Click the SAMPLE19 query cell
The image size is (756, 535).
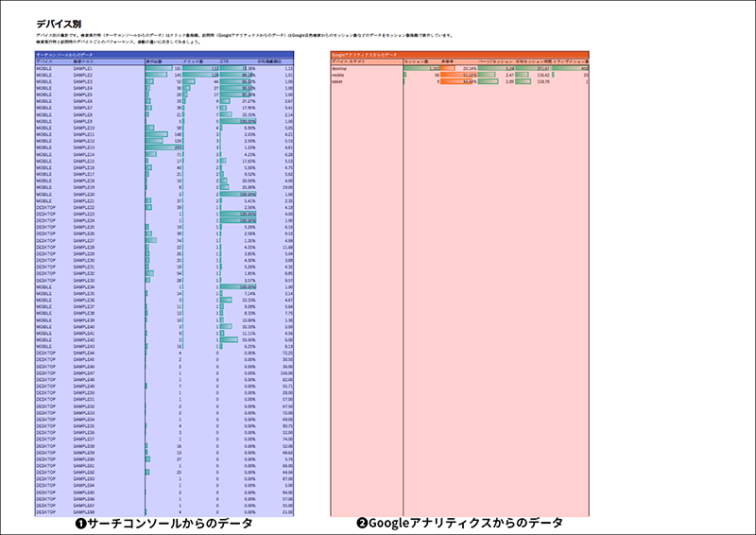[x=84, y=187]
